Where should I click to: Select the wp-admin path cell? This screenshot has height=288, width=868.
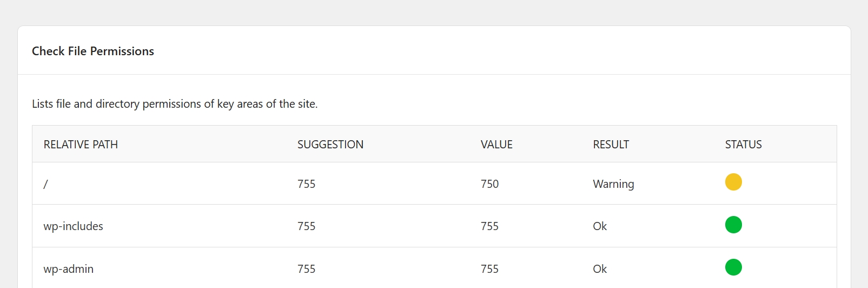[69, 269]
